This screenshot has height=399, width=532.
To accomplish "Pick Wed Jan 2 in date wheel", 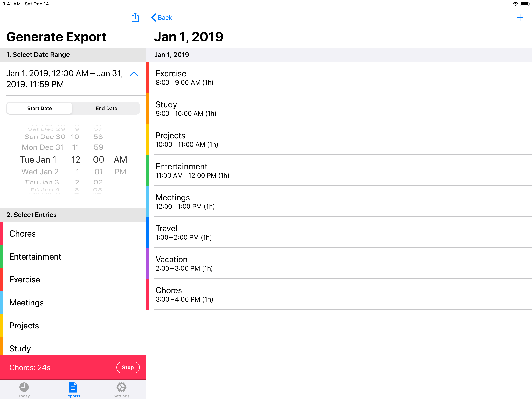I will [x=40, y=172].
